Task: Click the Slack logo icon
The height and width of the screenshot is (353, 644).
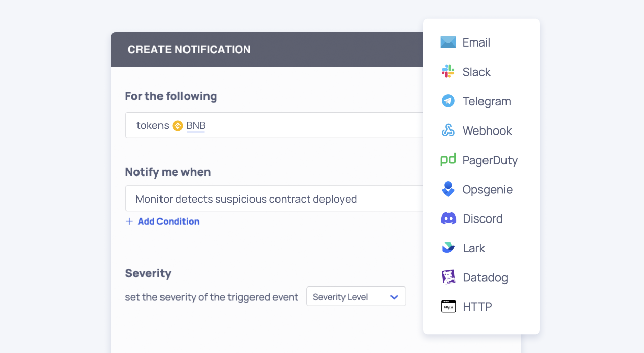Action: (448, 72)
